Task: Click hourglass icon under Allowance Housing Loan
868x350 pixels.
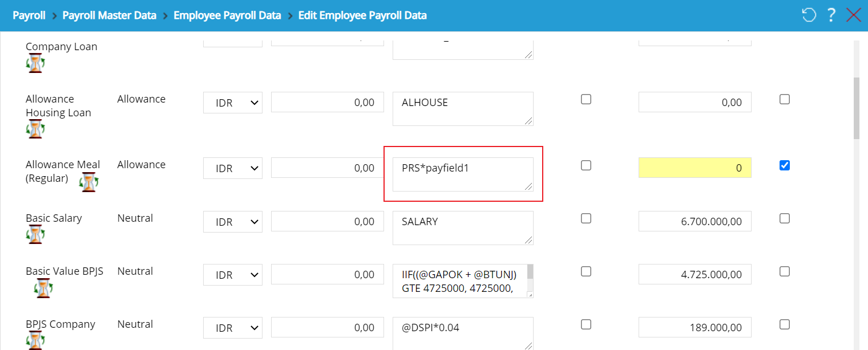Action: [35, 129]
